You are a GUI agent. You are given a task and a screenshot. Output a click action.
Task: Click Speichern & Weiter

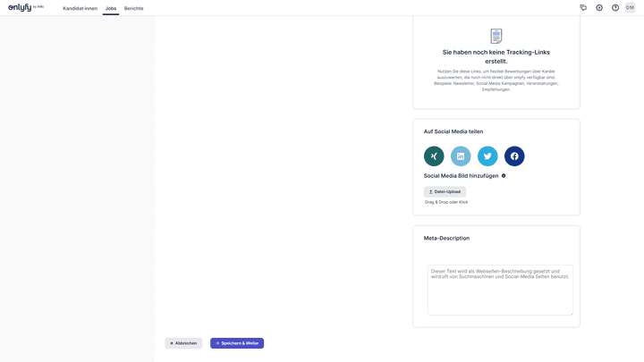pos(237,343)
